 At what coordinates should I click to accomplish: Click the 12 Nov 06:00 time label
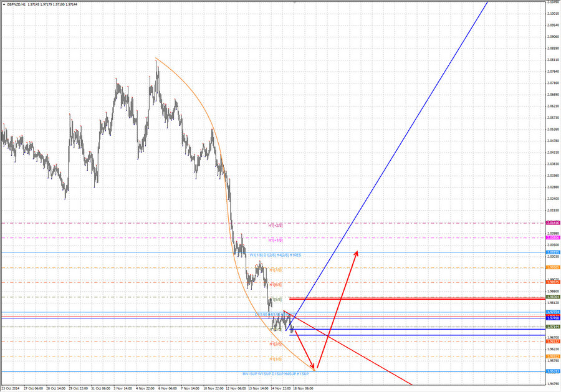[x=236, y=388]
